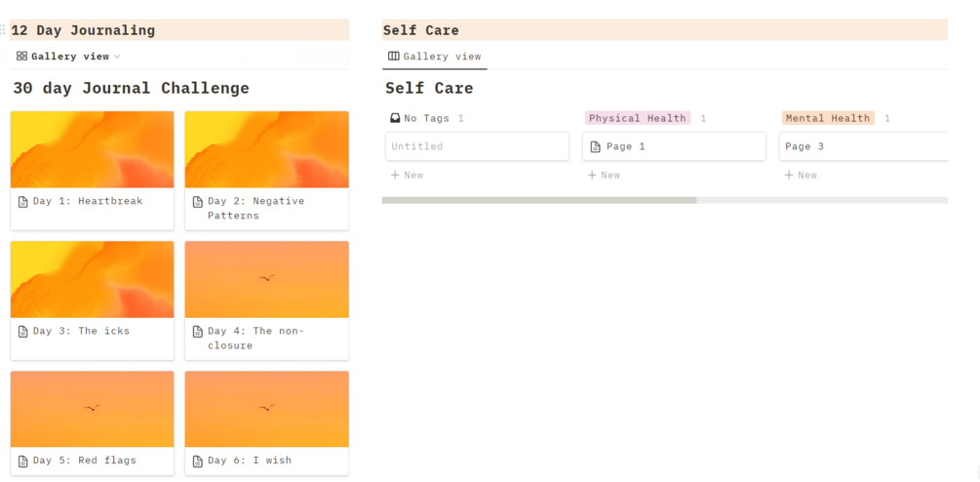Click the page icon next to Page 1
The width and height of the screenshot is (980, 482).
(x=596, y=147)
